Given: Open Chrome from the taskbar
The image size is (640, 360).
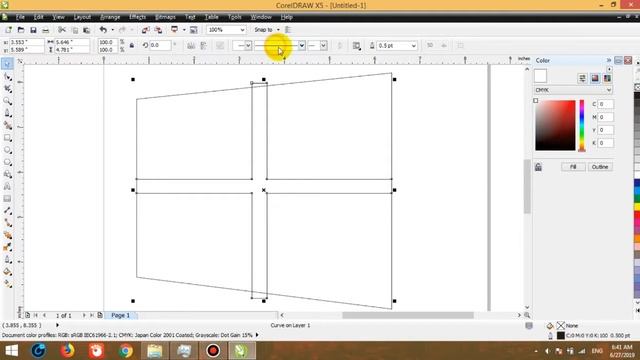Looking at the screenshot, I should tap(126, 351).
